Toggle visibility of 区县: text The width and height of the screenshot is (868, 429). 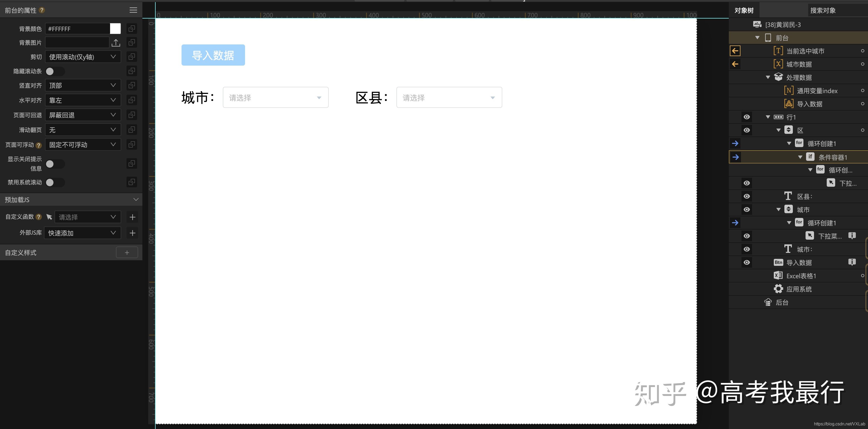point(747,196)
